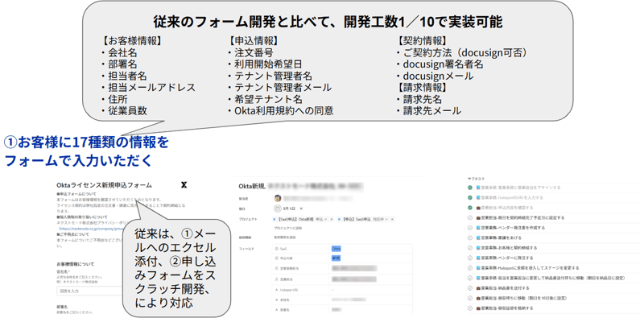Click the 回答を入力 field under 会社名

(89, 291)
